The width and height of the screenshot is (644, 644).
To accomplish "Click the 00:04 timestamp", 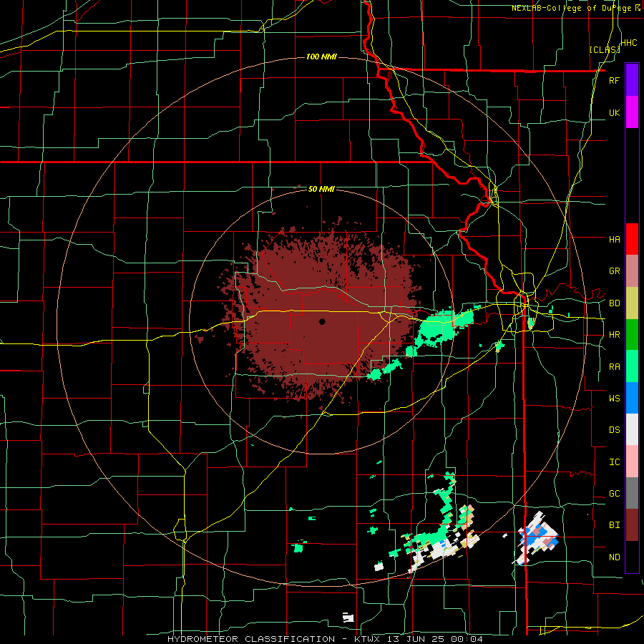I will 467,639.
